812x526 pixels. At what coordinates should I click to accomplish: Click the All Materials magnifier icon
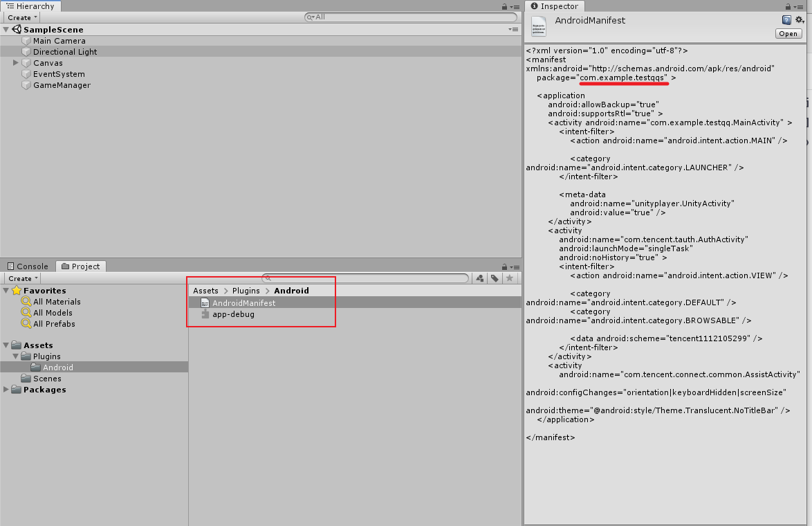pos(26,302)
